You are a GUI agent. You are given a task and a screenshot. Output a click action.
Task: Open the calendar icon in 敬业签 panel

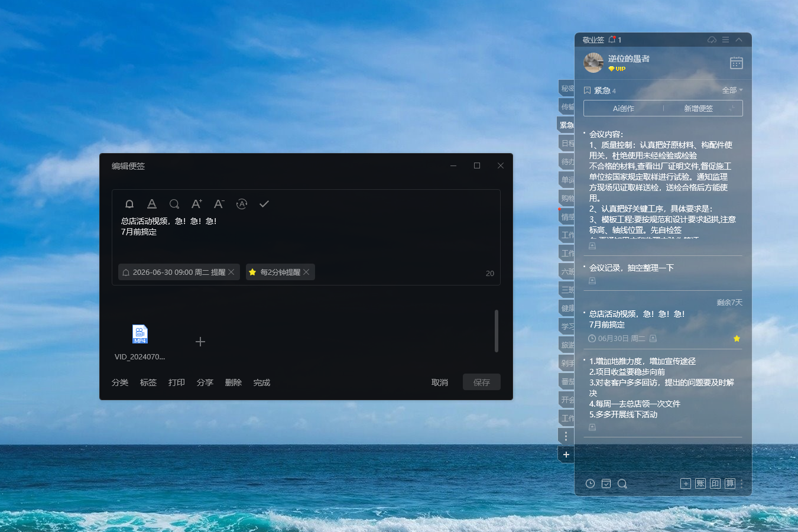click(x=736, y=63)
